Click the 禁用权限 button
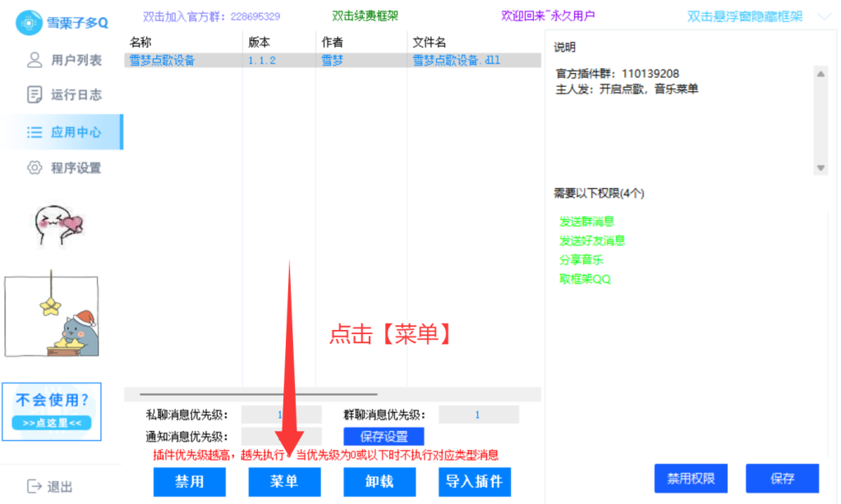Image resolution: width=841 pixels, height=504 pixels. [x=691, y=479]
